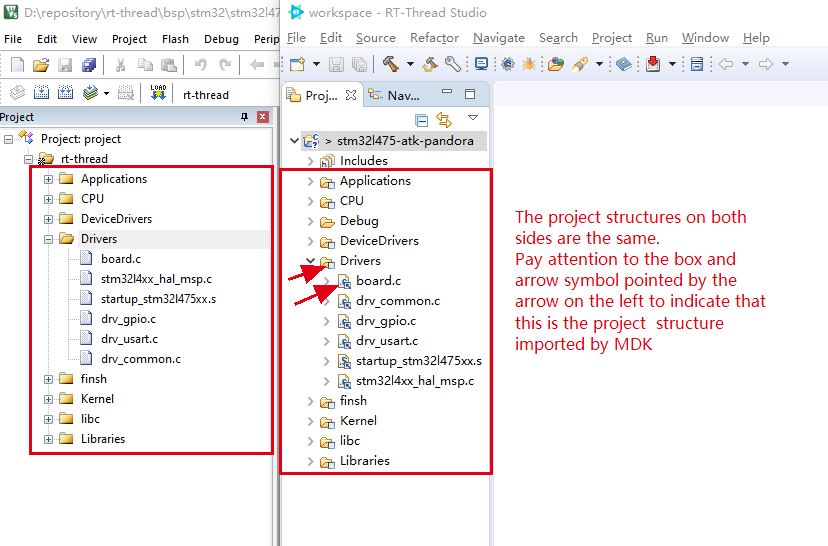Click Rebuild icon in RT-Thread Studio toolbar

[x=430, y=64]
